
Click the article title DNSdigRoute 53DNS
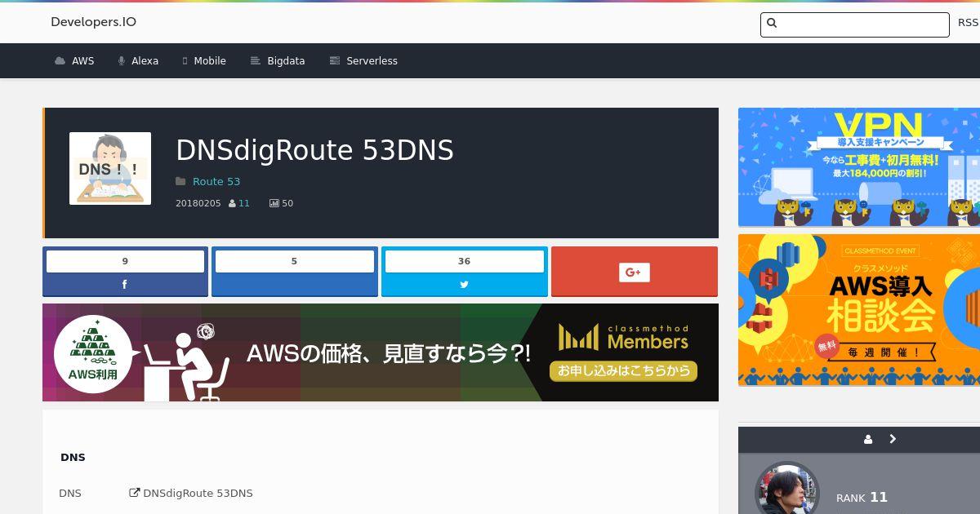(314, 150)
